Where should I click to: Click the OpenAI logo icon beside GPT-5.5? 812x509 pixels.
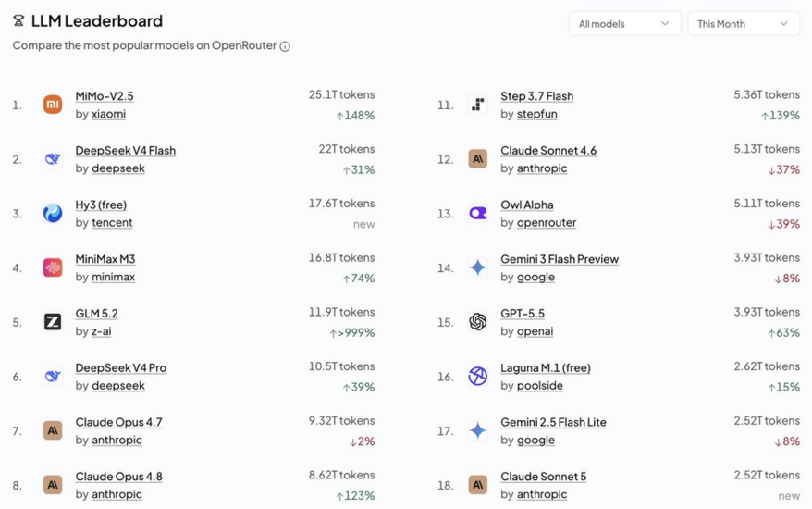pyautogui.click(x=477, y=322)
